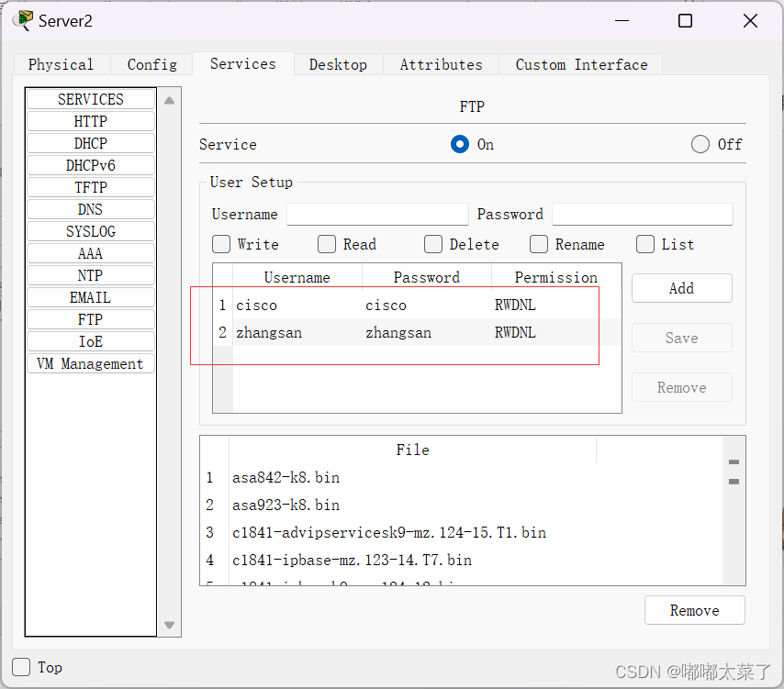This screenshot has width=784, height=689.
Task: Focus the Username input field
Action: [x=377, y=215]
